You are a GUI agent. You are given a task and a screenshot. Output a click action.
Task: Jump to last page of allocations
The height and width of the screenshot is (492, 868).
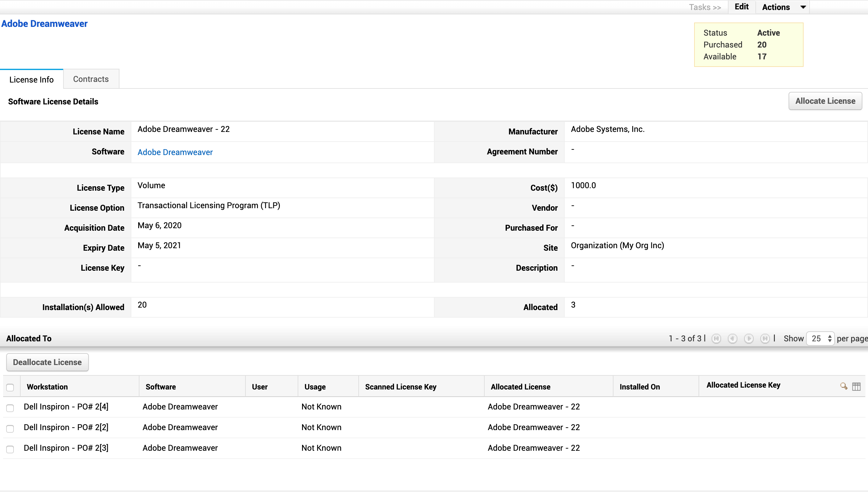(x=765, y=339)
